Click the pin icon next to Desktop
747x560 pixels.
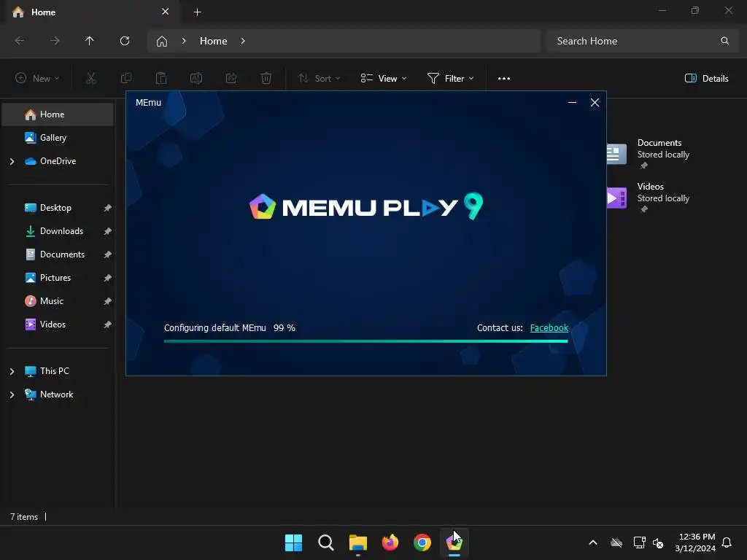point(108,208)
